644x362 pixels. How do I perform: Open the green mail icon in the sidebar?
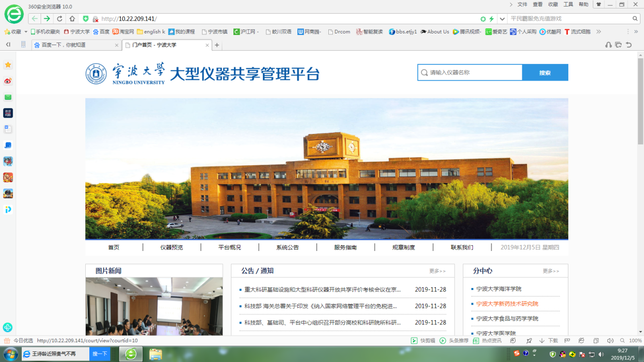[x=8, y=97]
